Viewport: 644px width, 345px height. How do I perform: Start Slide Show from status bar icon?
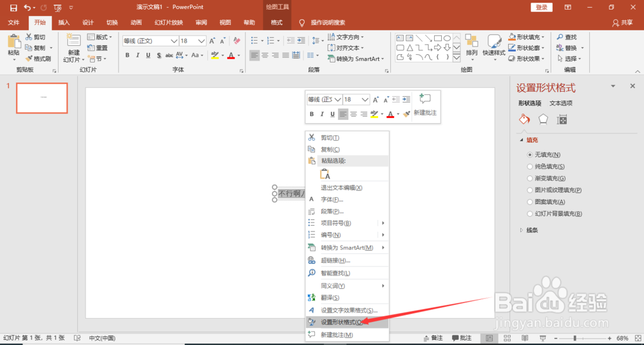coord(542,338)
